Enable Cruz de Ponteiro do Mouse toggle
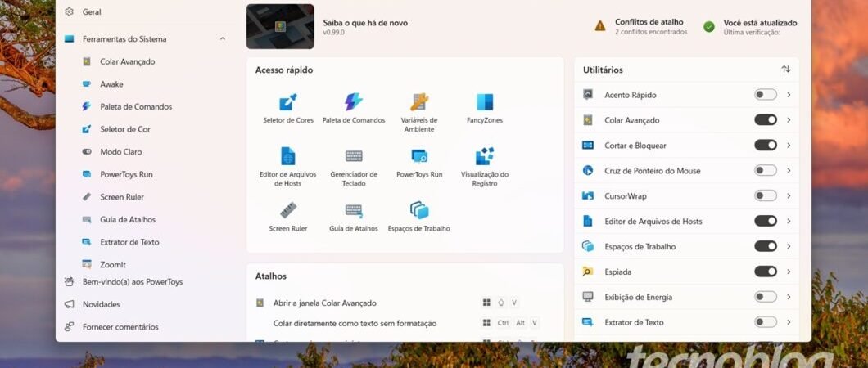This screenshot has height=368, width=868. tap(766, 170)
